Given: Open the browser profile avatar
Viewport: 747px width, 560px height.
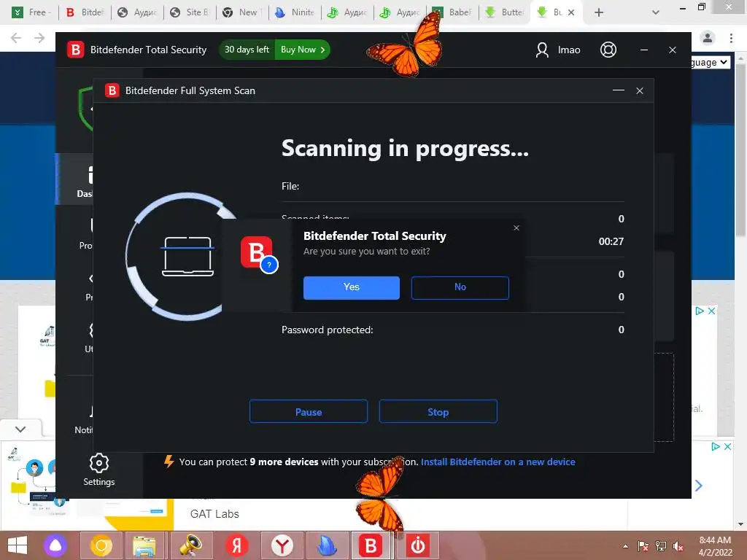Looking at the screenshot, I should [708, 38].
